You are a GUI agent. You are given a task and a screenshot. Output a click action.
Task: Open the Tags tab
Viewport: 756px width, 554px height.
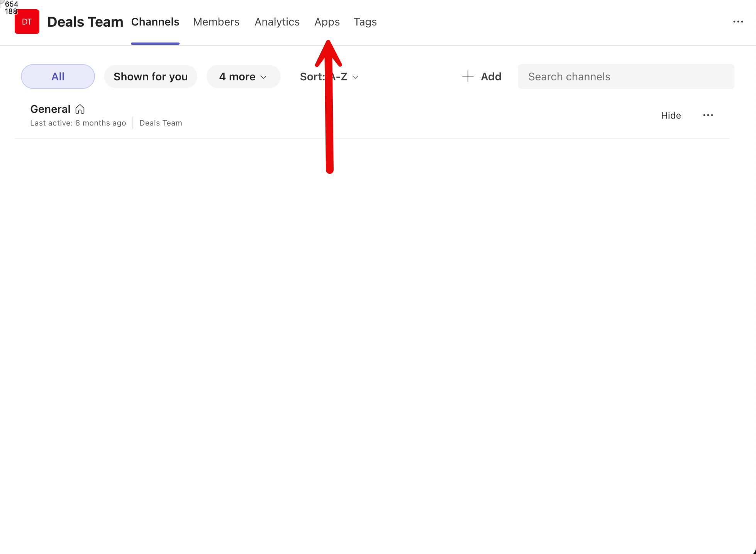pos(365,22)
